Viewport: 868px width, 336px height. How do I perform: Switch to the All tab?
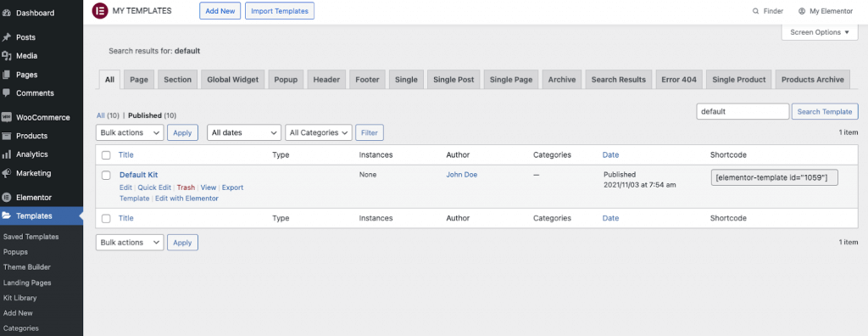pyautogui.click(x=109, y=79)
